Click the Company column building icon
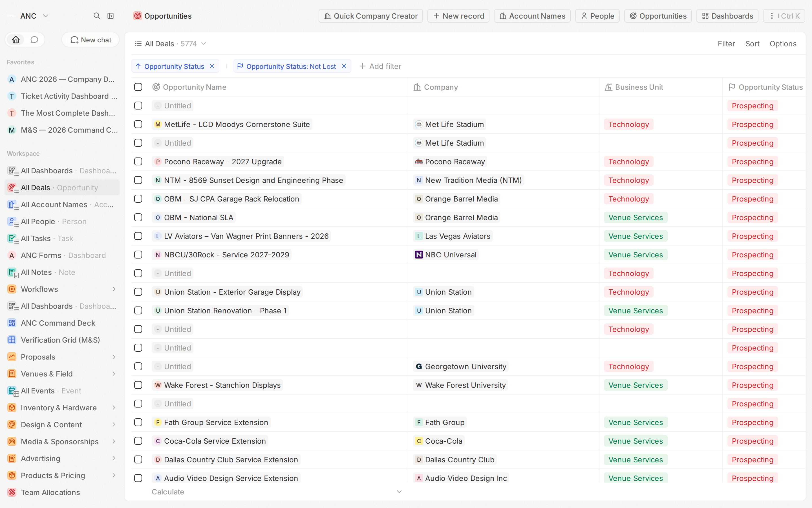 click(x=417, y=87)
